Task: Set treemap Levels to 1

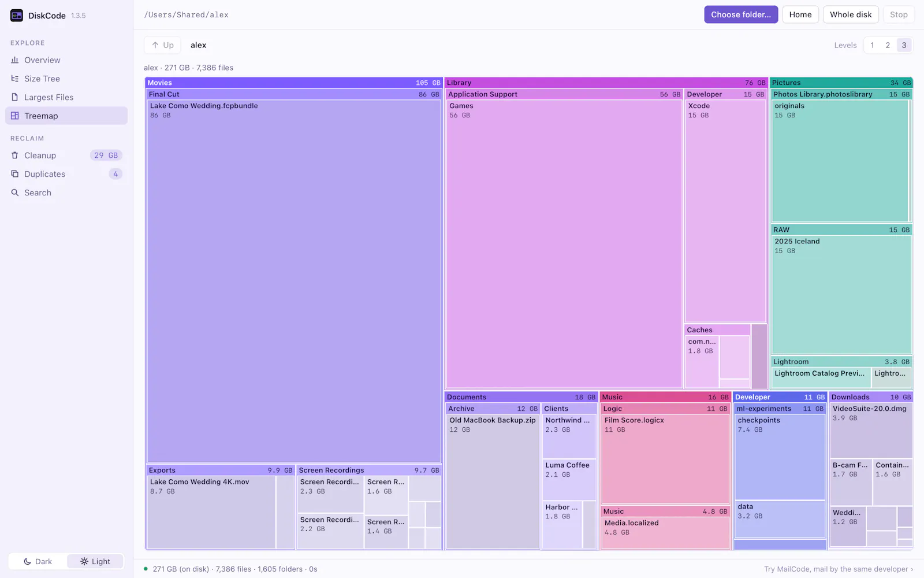Action: point(872,45)
